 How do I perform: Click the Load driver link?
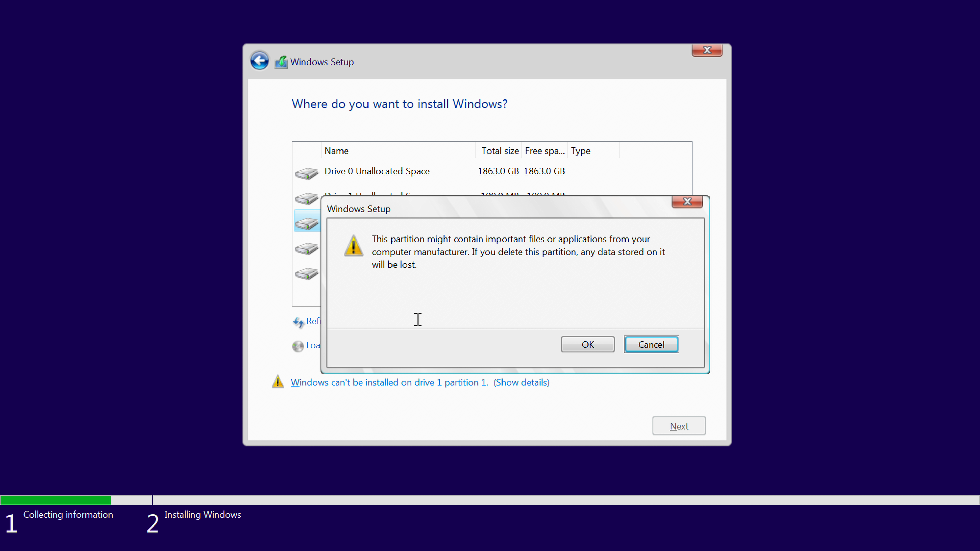[x=313, y=345]
